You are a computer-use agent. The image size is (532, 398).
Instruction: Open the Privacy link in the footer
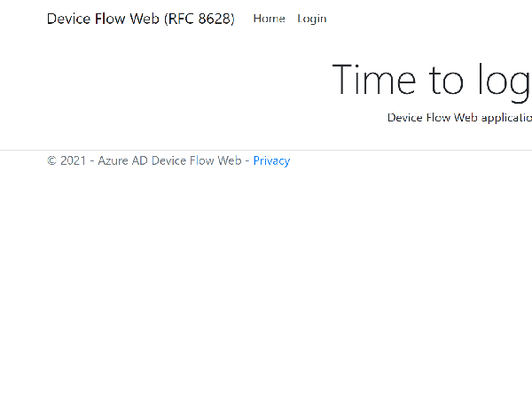tap(271, 160)
